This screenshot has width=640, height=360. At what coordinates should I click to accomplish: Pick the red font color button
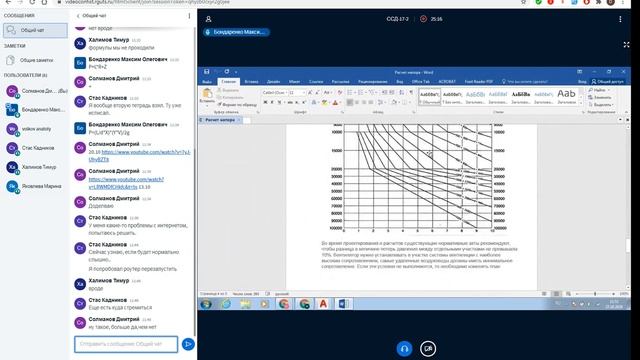[x=335, y=102]
